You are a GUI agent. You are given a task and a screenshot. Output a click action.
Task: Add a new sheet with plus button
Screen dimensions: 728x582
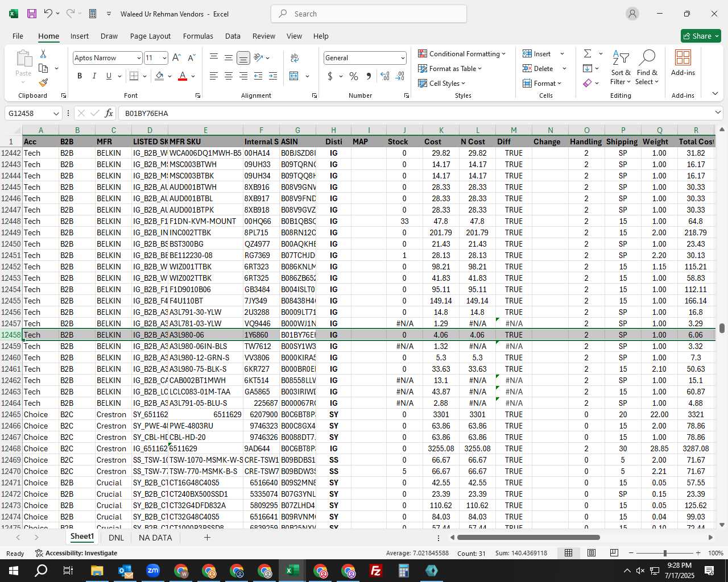coord(207,537)
